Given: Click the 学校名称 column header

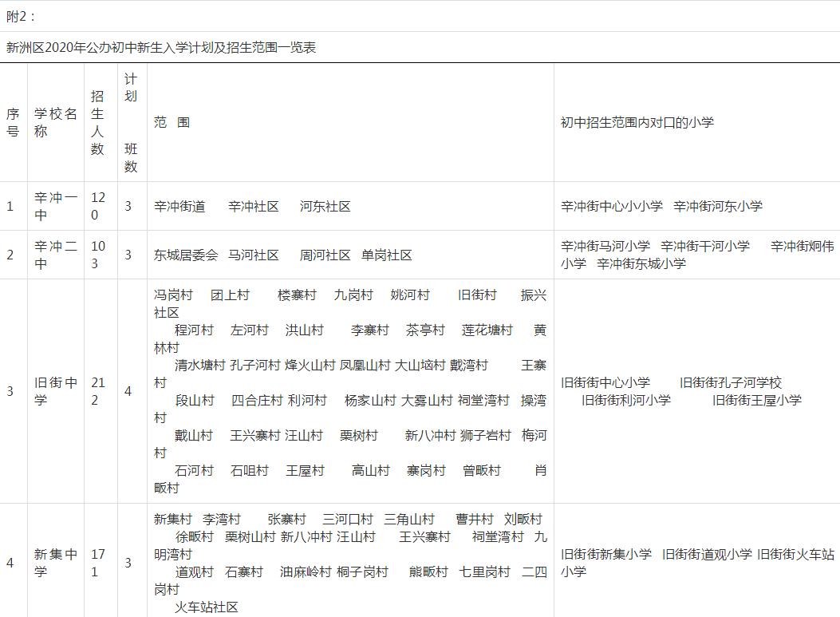Looking at the screenshot, I should 53,122.
